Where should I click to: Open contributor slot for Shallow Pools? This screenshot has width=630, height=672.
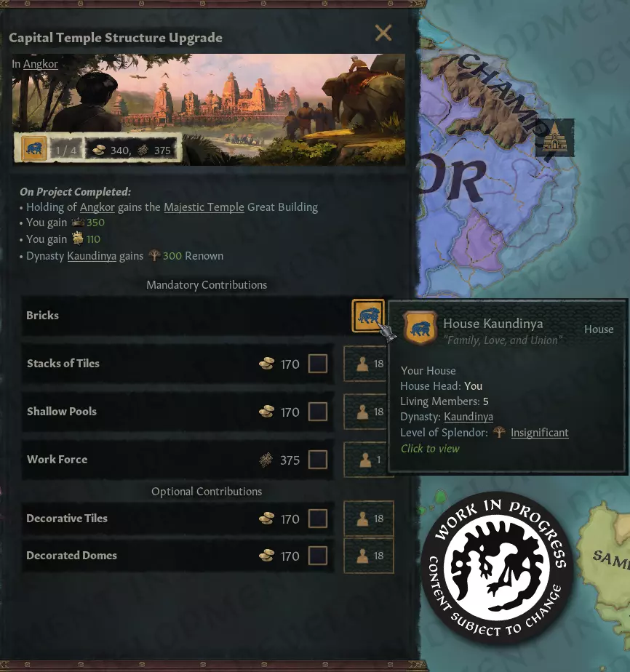[x=369, y=412]
